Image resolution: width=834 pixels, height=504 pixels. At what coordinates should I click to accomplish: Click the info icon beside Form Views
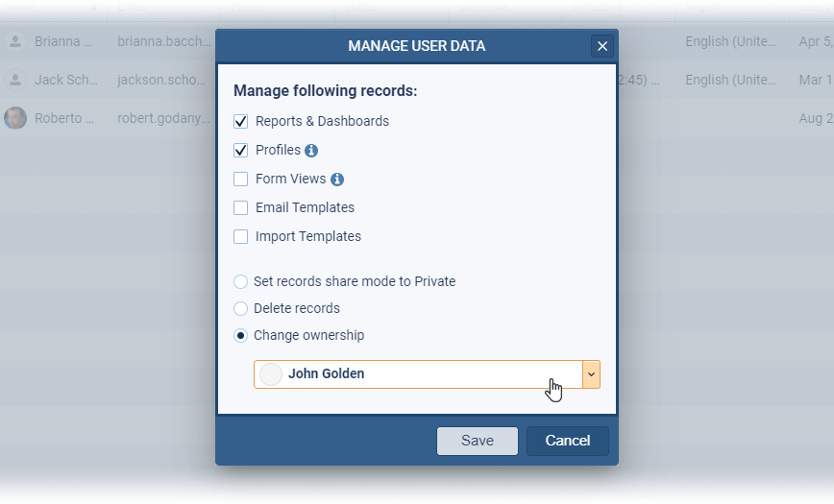[337, 180]
